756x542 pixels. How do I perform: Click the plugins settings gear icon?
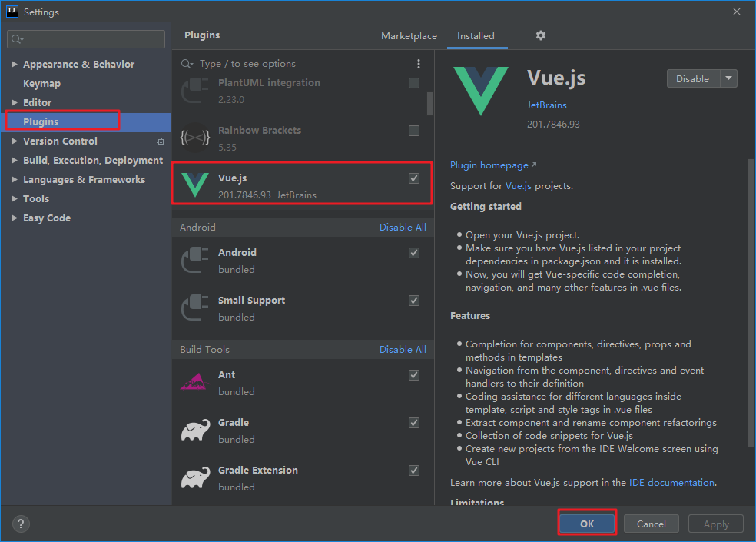540,35
